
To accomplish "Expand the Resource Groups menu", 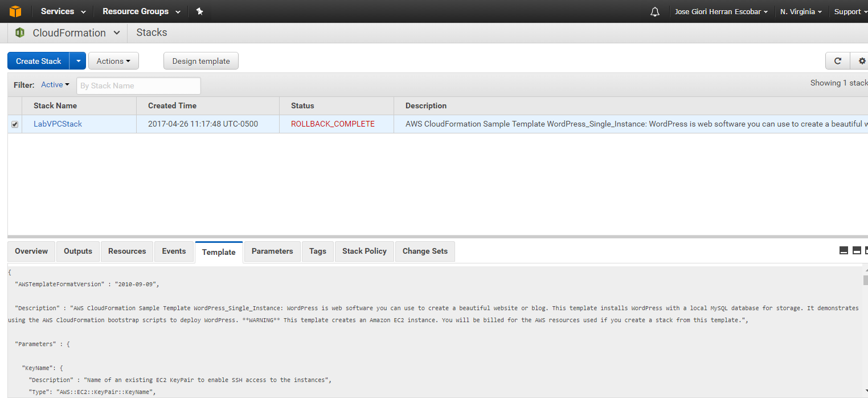I will [x=141, y=11].
